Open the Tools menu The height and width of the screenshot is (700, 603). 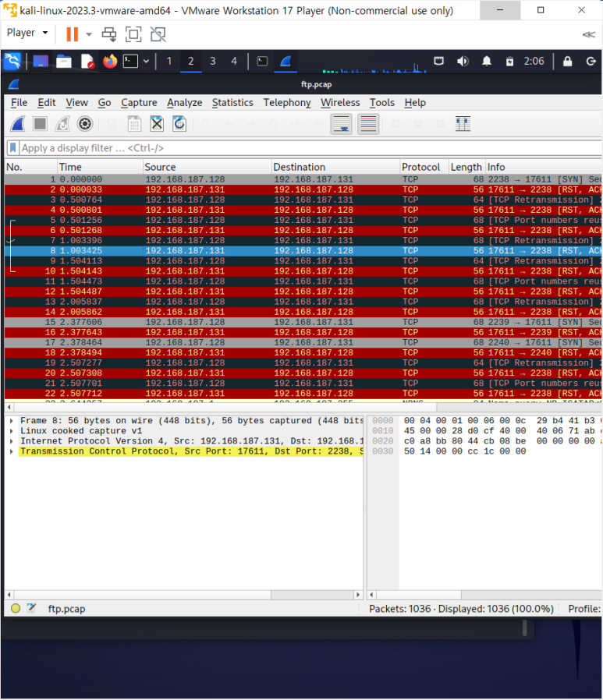pyautogui.click(x=382, y=103)
